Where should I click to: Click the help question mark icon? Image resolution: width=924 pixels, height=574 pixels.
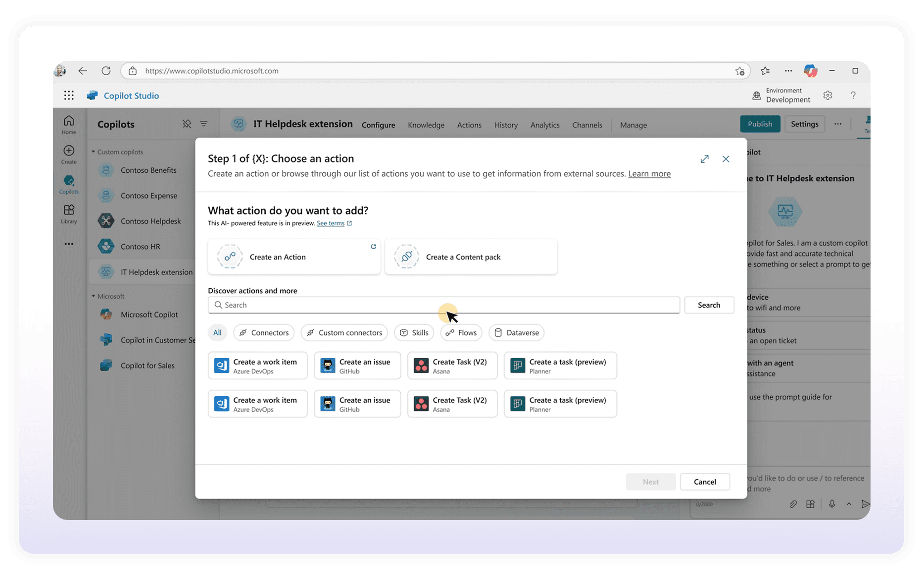[853, 95]
